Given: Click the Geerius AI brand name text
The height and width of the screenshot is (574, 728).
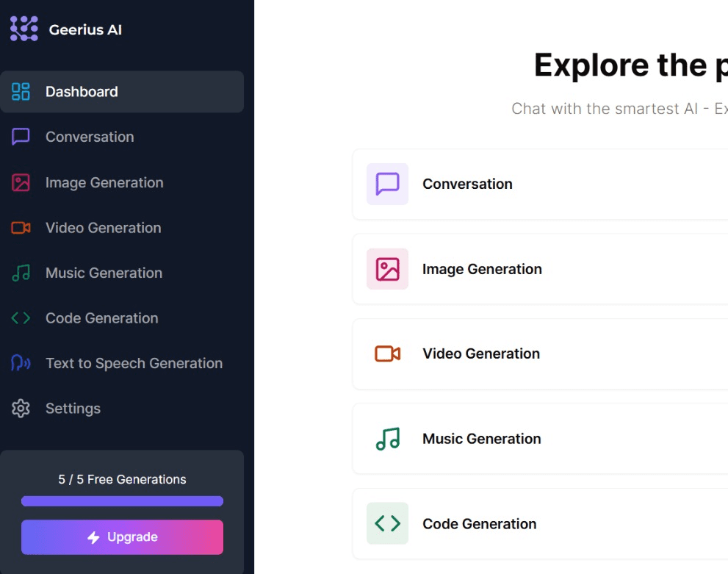Looking at the screenshot, I should pos(85,30).
